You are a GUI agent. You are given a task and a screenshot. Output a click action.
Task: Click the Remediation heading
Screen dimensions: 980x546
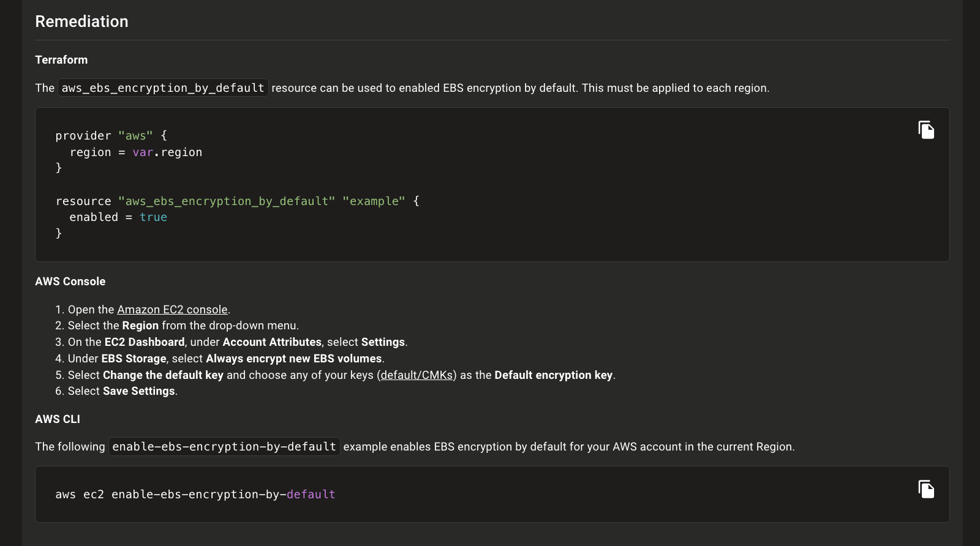[x=81, y=21]
